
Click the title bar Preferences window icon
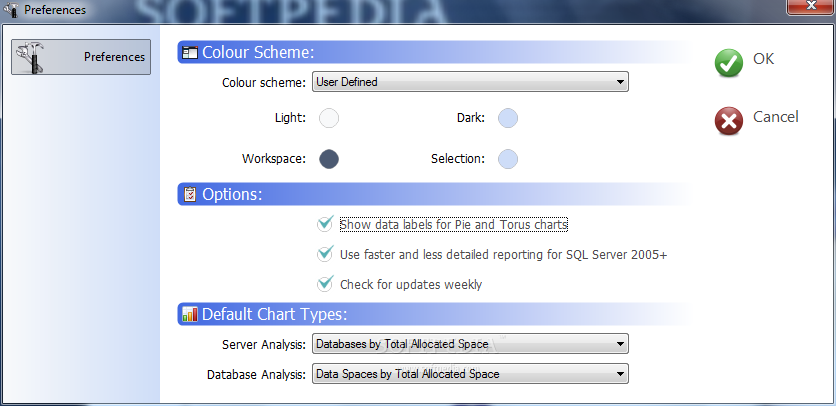tap(11, 9)
